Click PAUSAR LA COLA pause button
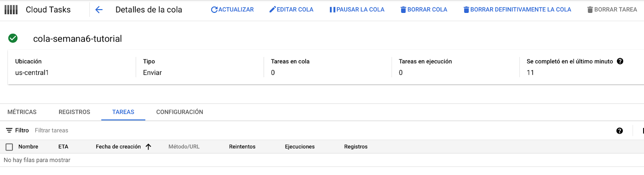 (x=357, y=10)
